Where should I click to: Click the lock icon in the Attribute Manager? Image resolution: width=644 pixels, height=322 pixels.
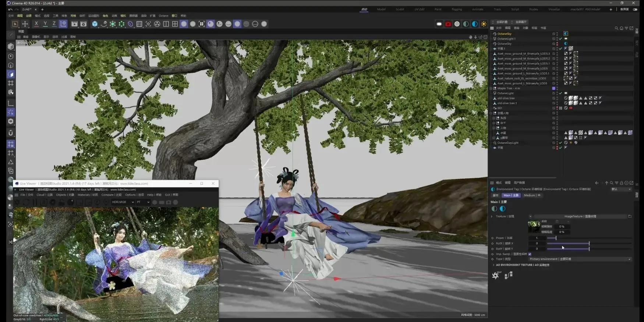pyautogui.click(x=622, y=183)
